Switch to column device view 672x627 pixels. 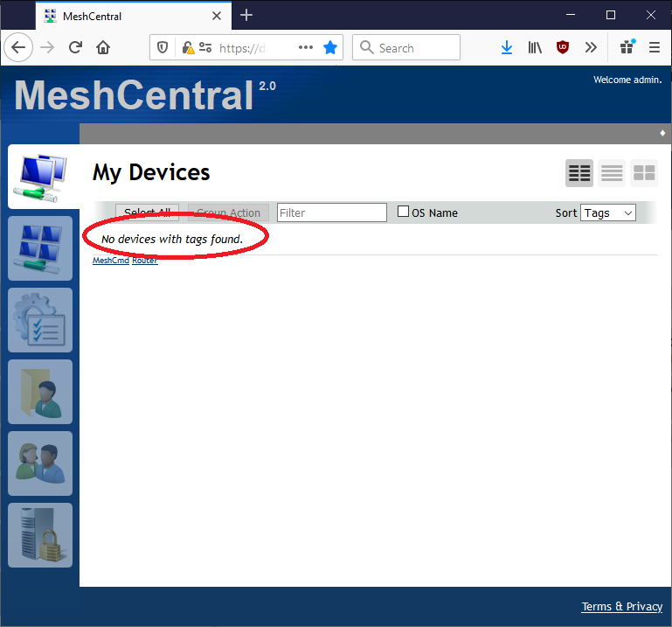coord(579,173)
